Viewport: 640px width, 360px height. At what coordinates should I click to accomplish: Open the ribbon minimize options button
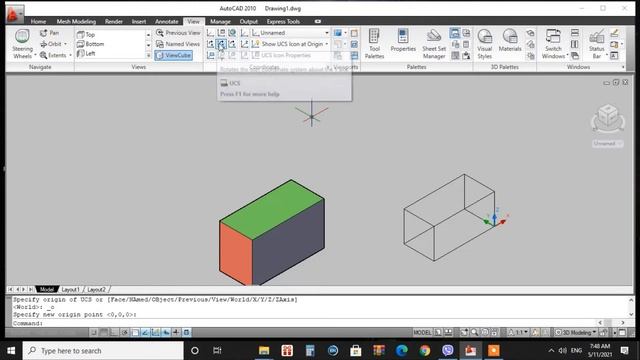318,21
